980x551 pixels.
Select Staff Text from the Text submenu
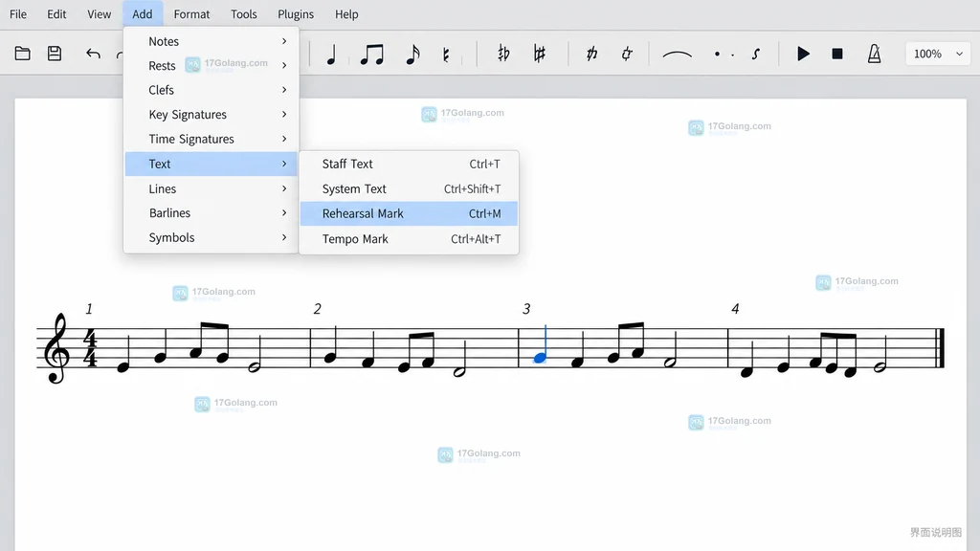409,164
